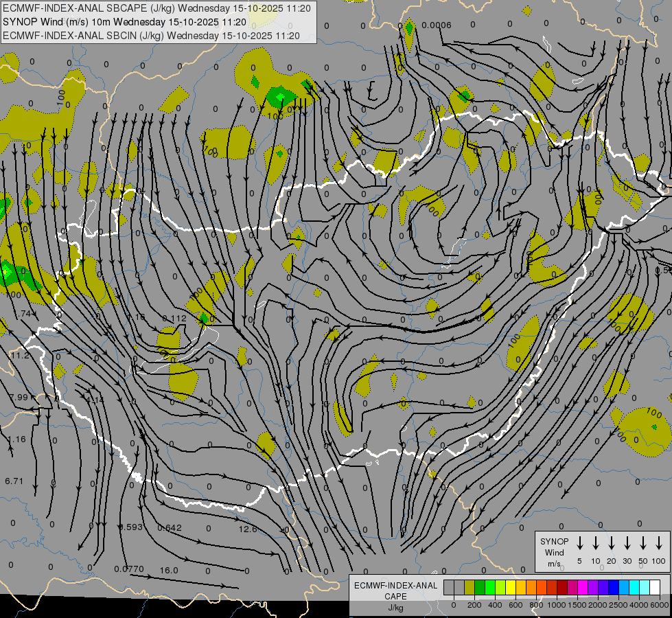
Task: Click the 4000 tick label on color scale
Action: tap(638, 605)
